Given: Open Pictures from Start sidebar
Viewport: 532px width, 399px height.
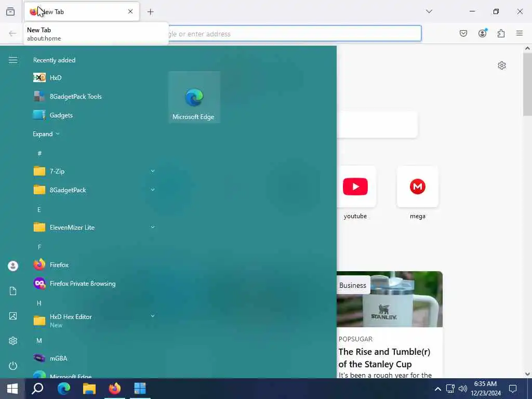Looking at the screenshot, I should tap(13, 316).
